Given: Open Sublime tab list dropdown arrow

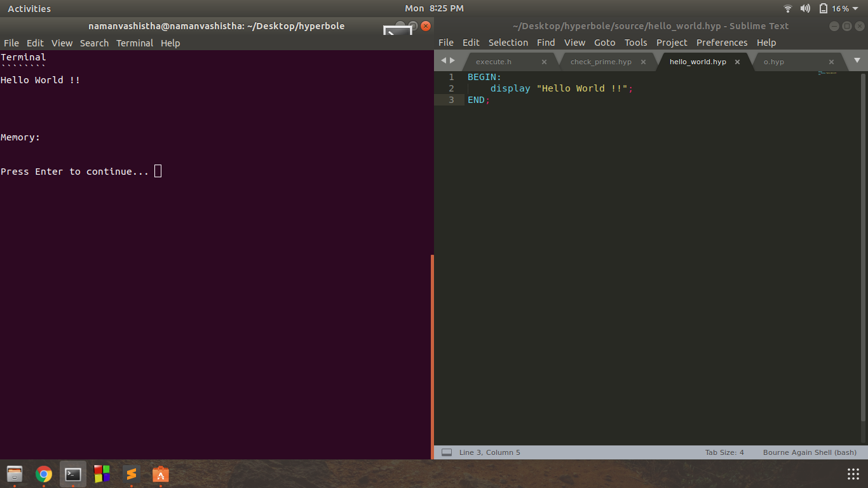Looking at the screenshot, I should click(x=857, y=60).
